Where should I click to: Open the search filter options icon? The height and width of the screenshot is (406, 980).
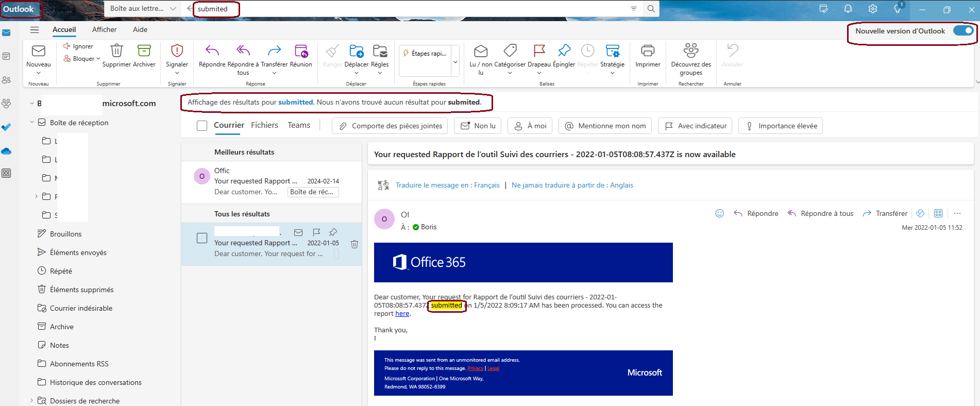point(634,9)
